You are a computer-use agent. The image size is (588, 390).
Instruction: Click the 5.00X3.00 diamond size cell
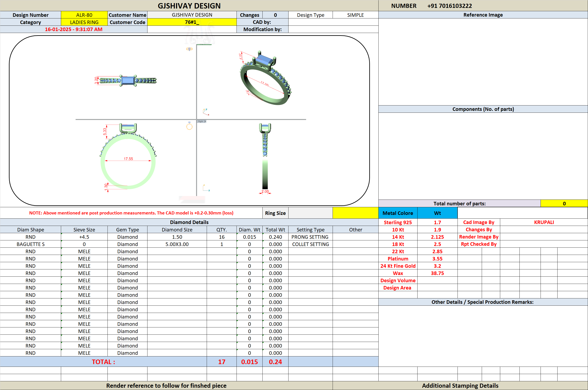[177, 244]
